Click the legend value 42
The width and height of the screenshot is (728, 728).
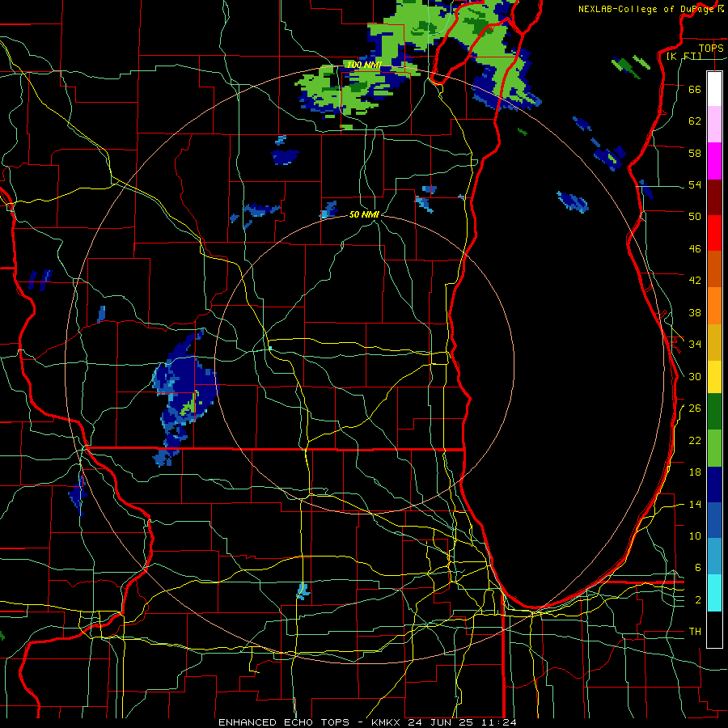pyautogui.click(x=695, y=281)
